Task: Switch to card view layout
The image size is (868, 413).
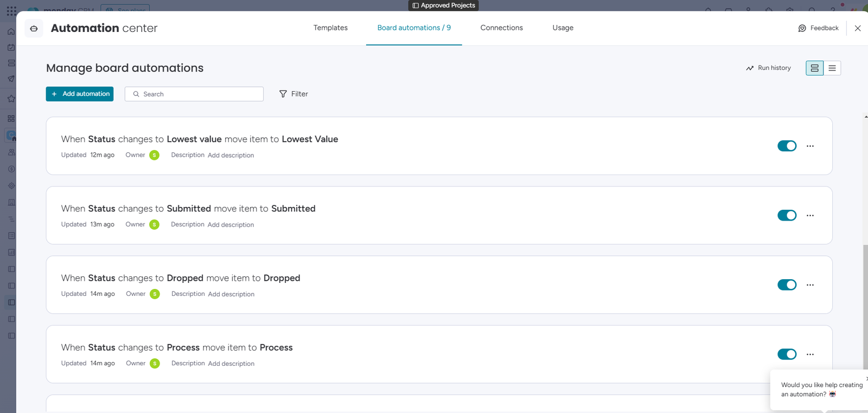Action: point(814,68)
